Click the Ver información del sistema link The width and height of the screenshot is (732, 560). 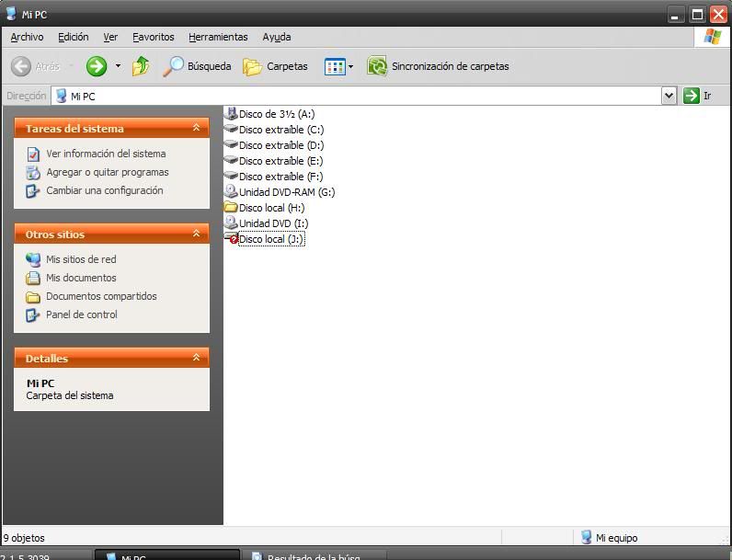point(106,154)
